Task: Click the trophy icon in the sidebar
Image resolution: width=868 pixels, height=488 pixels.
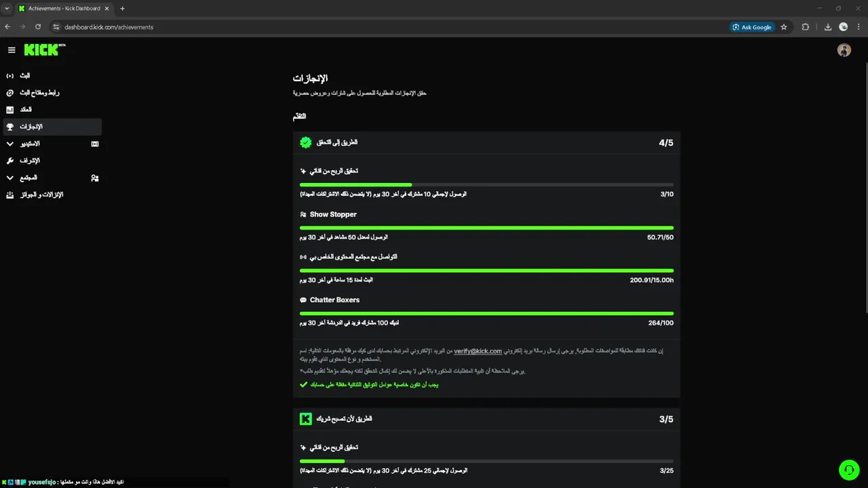Action: (10, 127)
